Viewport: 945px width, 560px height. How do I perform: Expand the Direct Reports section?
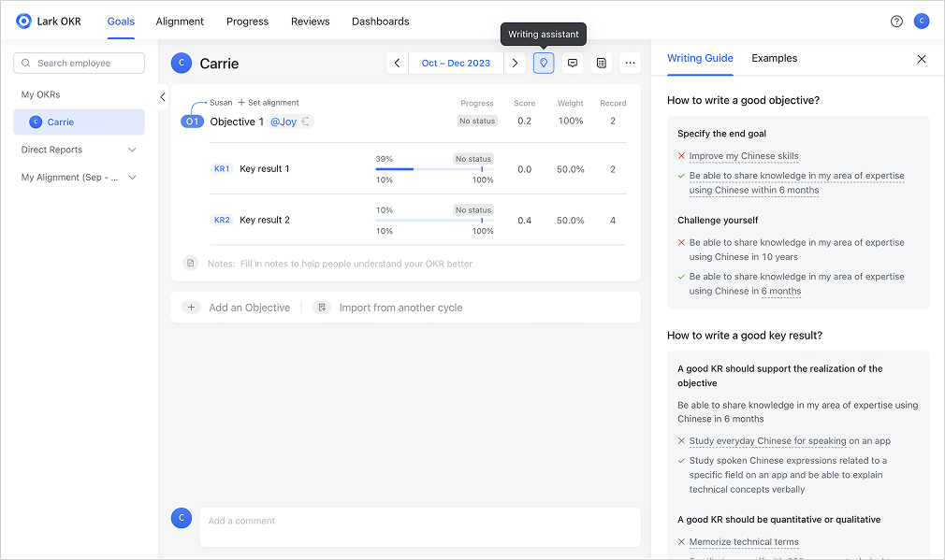(x=132, y=150)
